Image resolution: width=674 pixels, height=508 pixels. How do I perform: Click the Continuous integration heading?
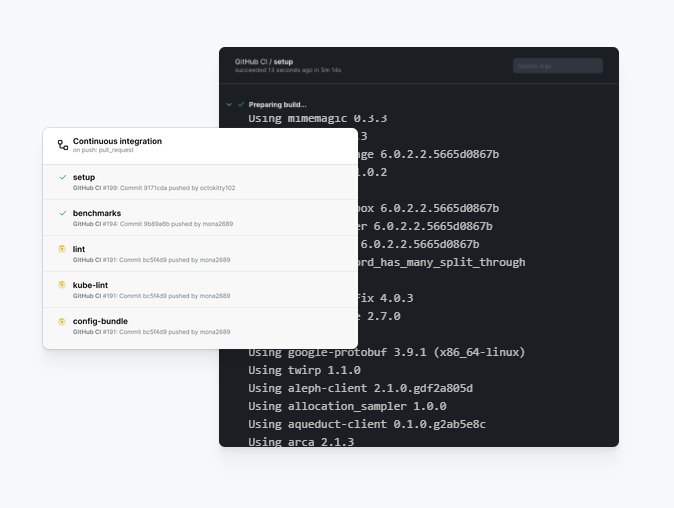pyautogui.click(x=117, y=141)
